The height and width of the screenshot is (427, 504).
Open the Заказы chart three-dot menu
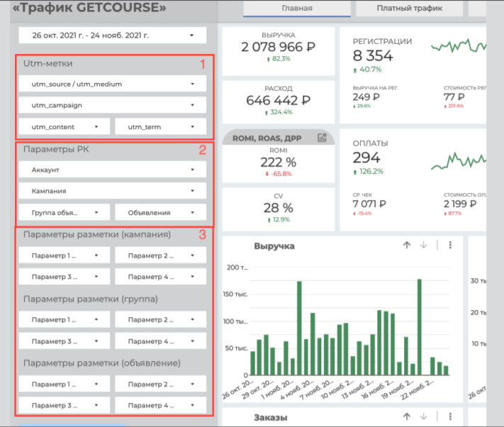click(x=450, y=416)
